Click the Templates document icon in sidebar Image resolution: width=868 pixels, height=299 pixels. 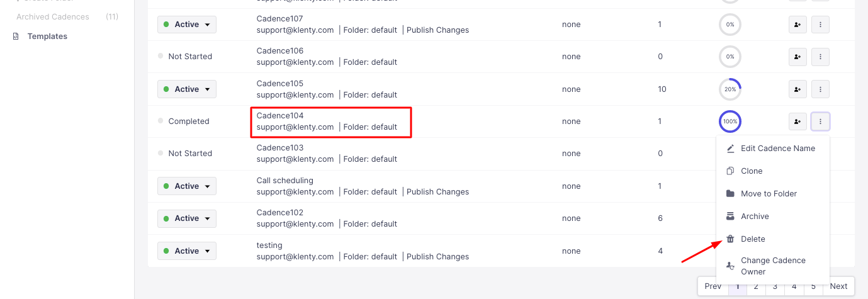(x=16, y=37)
